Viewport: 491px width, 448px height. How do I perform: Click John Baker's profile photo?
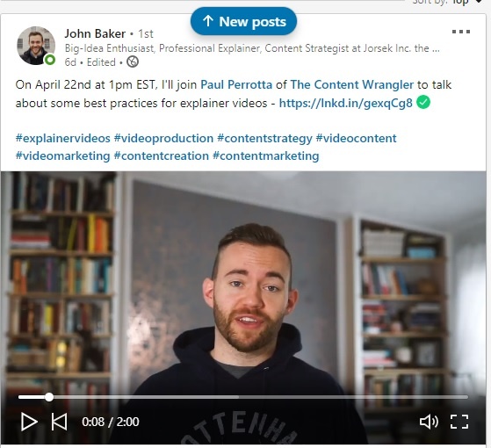pos(36,46)
